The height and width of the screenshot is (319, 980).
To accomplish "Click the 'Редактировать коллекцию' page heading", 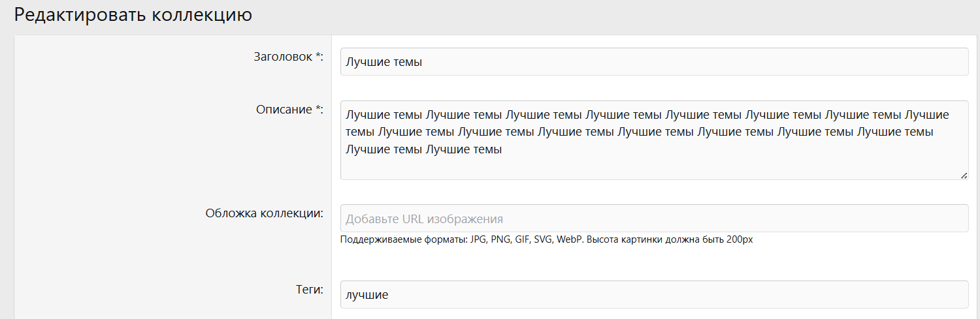I will (133, 15).
